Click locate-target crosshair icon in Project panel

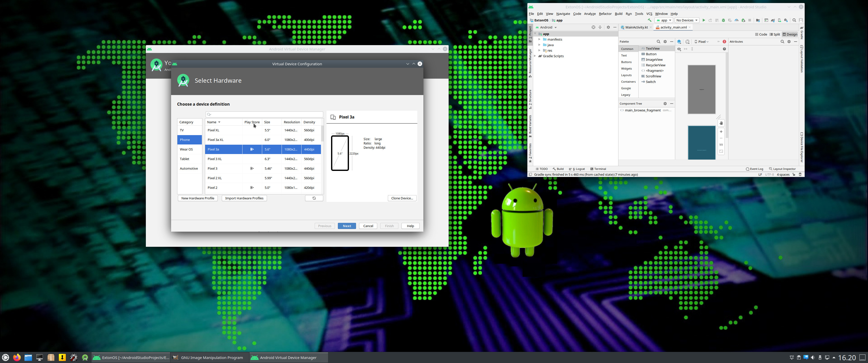(593, 27)
